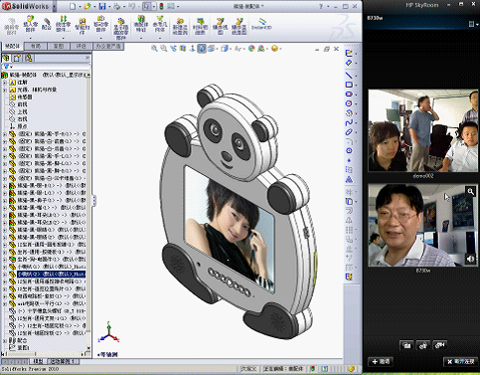
Task: Open the Office Products ribbon tab
Action: point(109,46)
